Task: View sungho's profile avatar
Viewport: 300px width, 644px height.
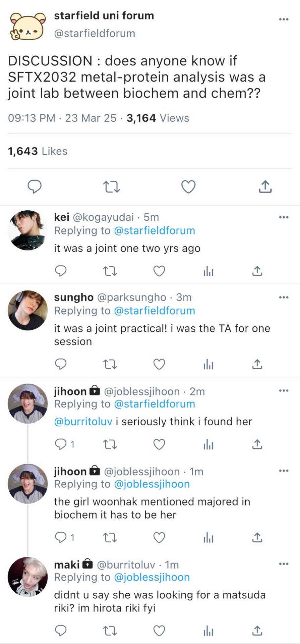Action: coord(27,310)
